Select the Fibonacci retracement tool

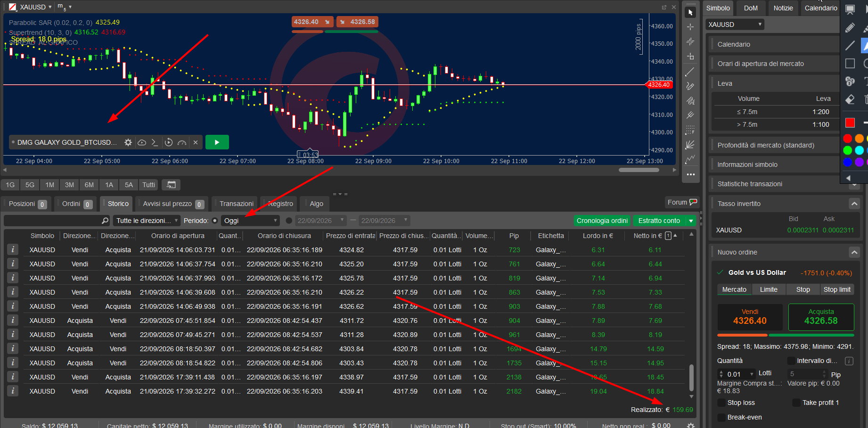click(690, 130)
